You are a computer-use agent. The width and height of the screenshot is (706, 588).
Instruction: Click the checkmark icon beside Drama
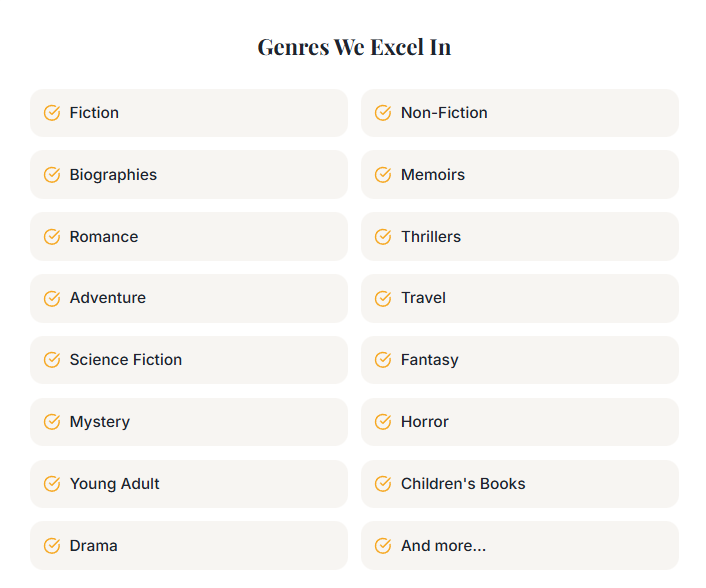pyautogui.click(x=52, y=546)
